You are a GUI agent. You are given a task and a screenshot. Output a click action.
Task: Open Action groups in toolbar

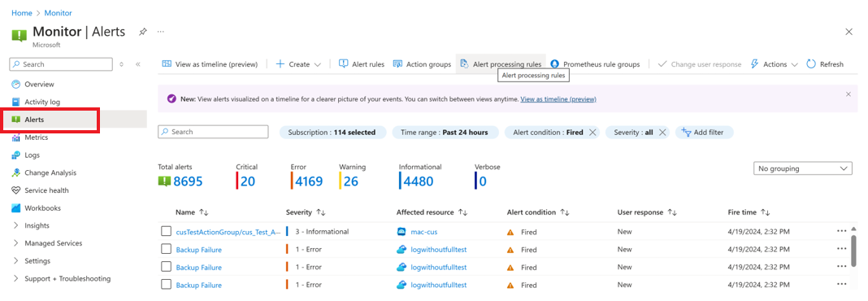[x=422, y=64]
